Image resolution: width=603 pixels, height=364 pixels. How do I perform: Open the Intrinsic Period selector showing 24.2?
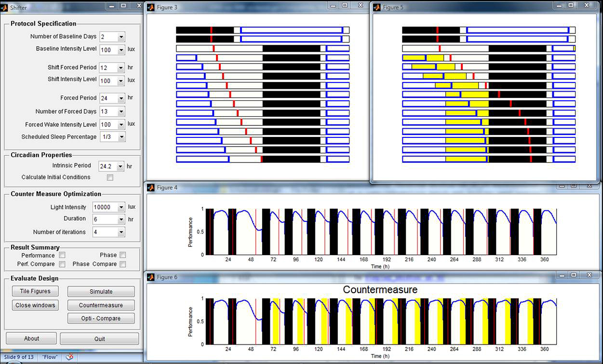(121, 166)
